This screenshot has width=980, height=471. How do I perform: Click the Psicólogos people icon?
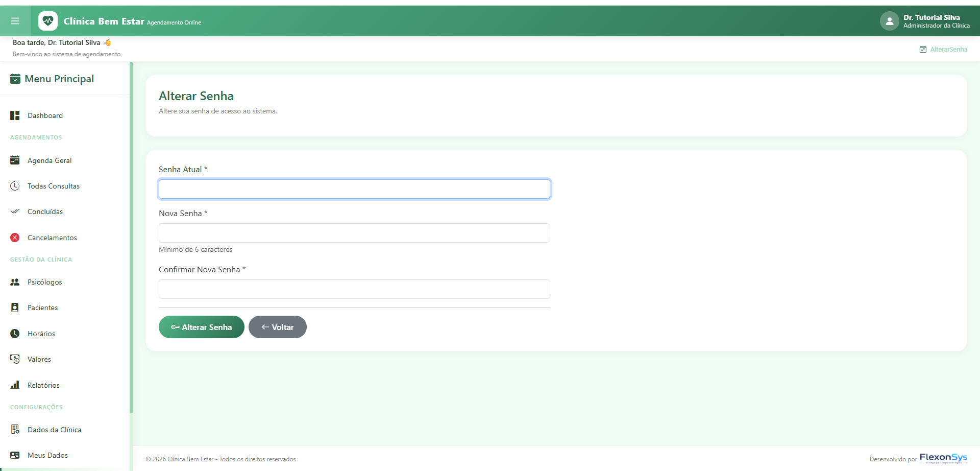[15, 282]
